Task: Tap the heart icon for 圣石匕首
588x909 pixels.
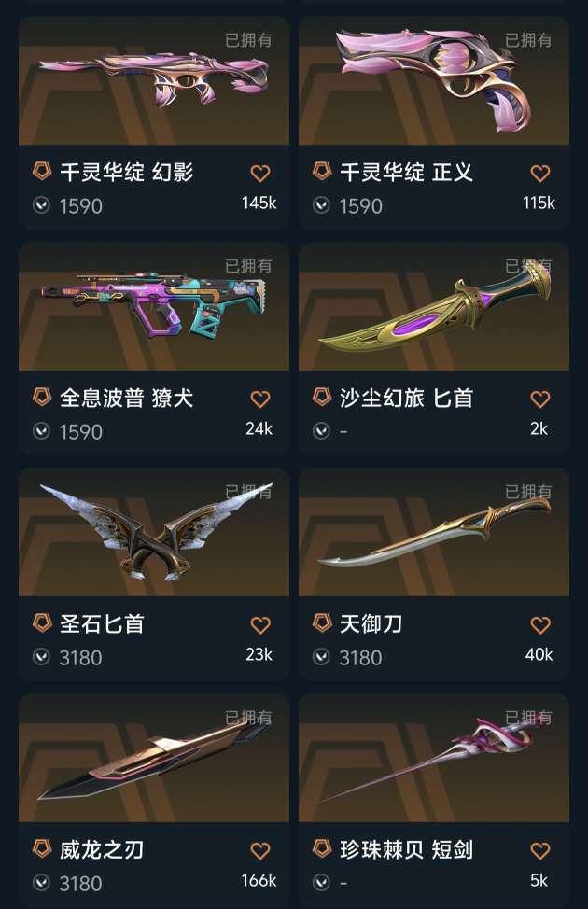Action: pyautogui.click(x=260, y=625)
